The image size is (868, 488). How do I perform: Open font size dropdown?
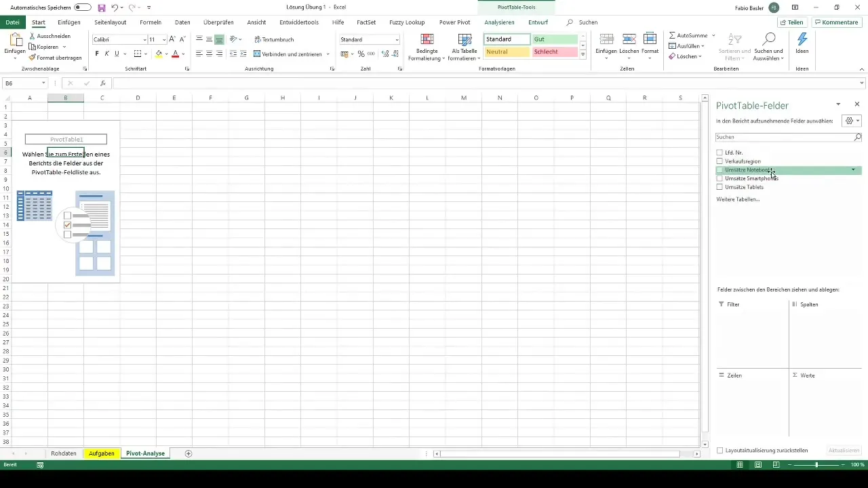pos(164,40)
